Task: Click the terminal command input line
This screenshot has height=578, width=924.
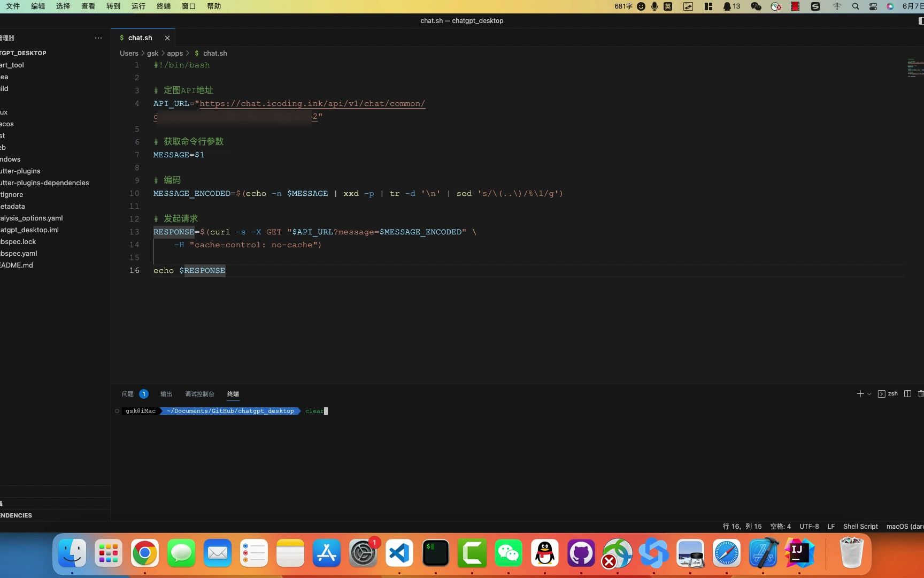Action: (315, 411)
